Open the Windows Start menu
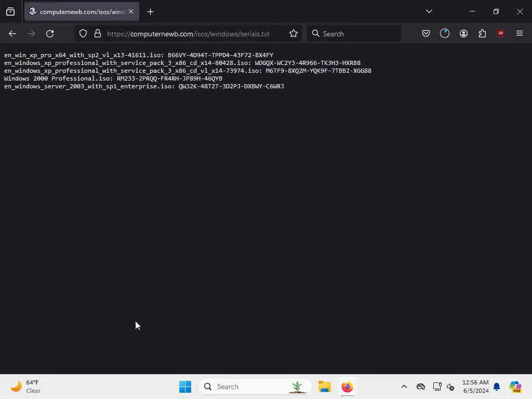This screenshot has width=532, height=399. pyautogui.click(x=185, y=387)
